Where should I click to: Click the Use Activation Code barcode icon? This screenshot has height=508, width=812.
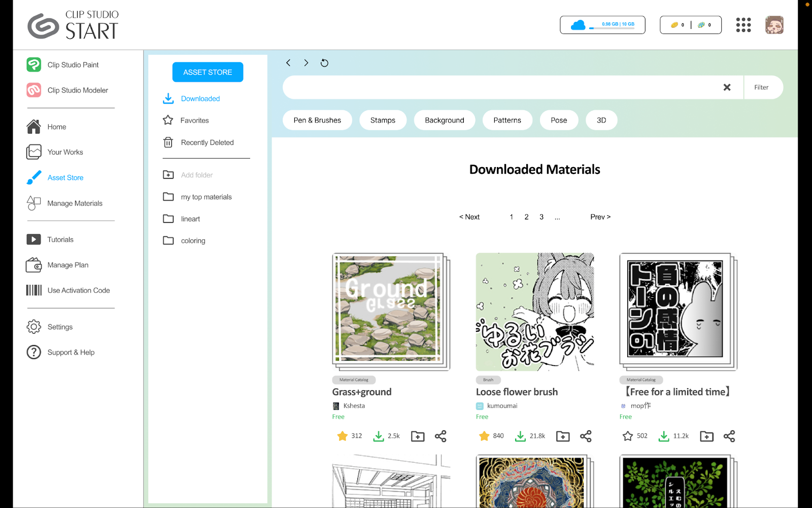coord(34,290)
